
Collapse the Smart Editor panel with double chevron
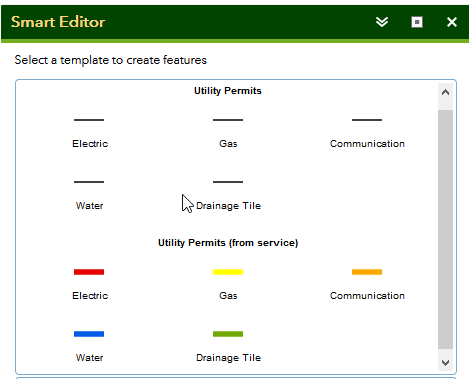point(382,22)
